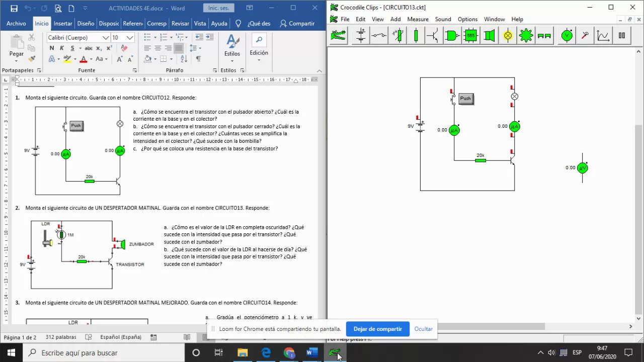Open the Options menu in Crocodile Clips

pos(467,19)
